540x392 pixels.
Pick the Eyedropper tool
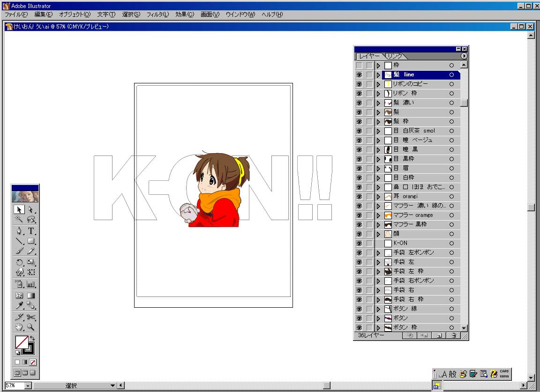click(x=19, y=305)
